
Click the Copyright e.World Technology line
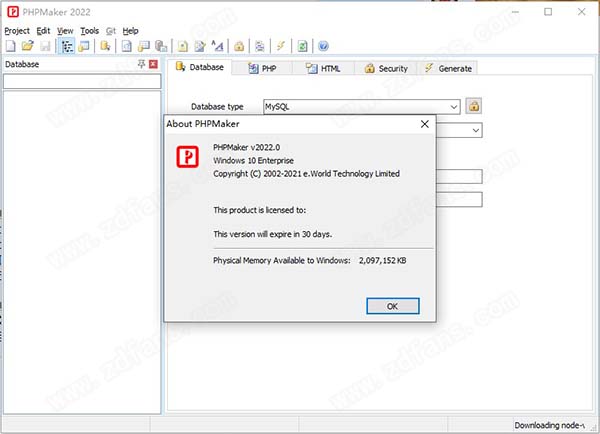click(x=307, y=174)
